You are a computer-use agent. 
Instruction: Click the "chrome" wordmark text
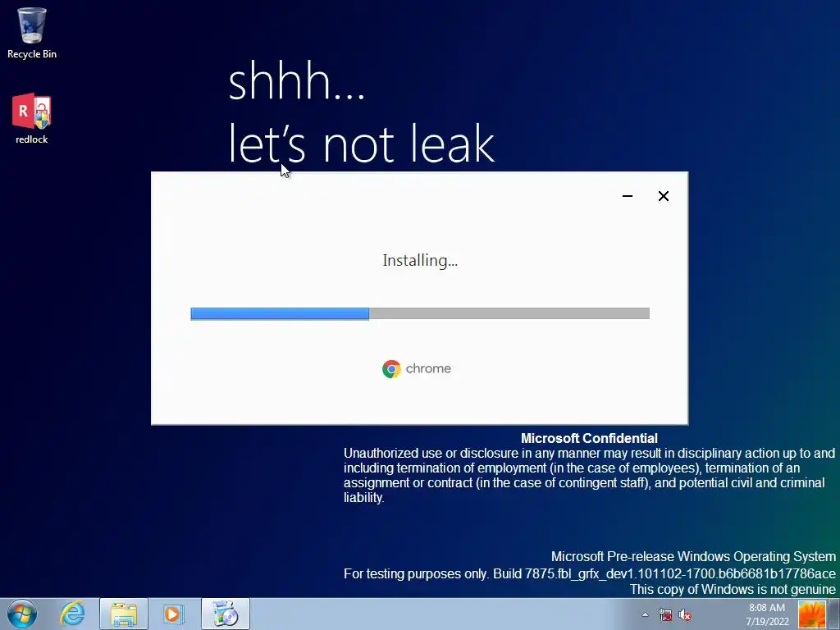point(428,368)
